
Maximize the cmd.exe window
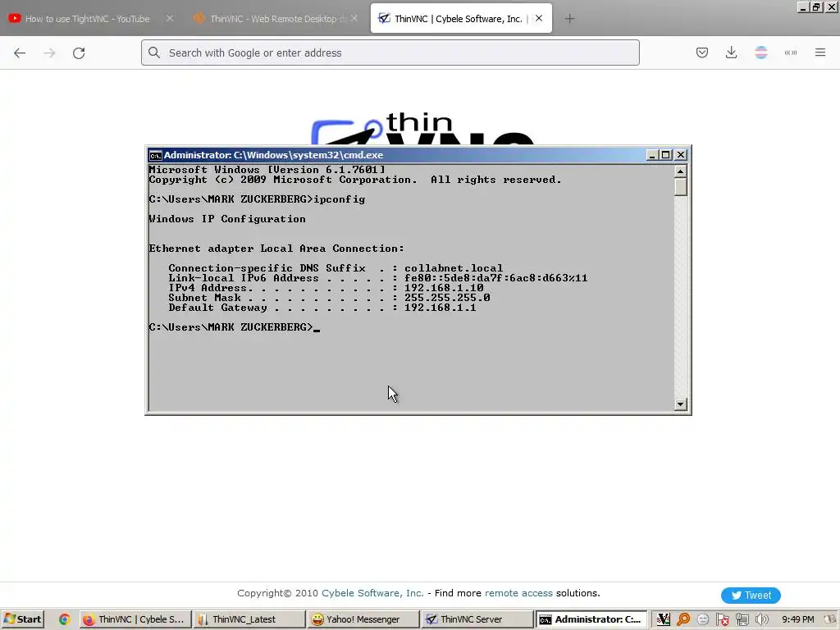(x=666, y=155)
